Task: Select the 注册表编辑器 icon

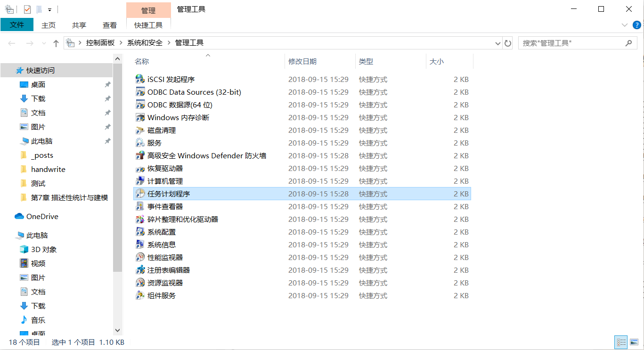Action: 140,270
